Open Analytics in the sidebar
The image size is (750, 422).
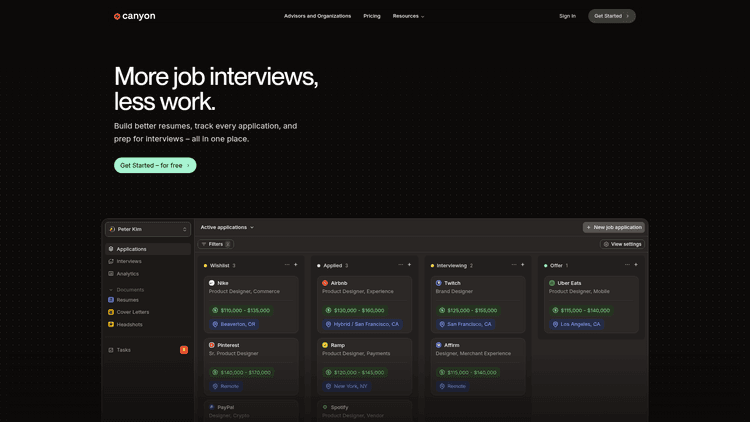pyautogui.click(x=148, y=274)
